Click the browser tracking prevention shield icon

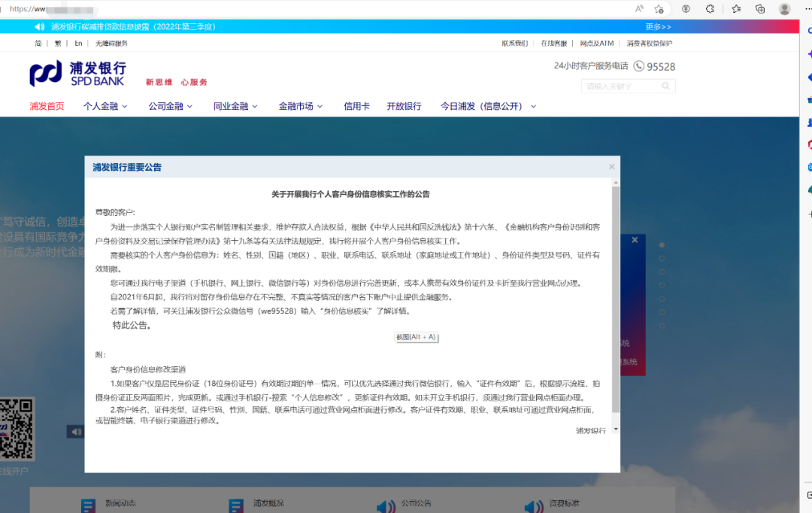(x=686, y=9)
